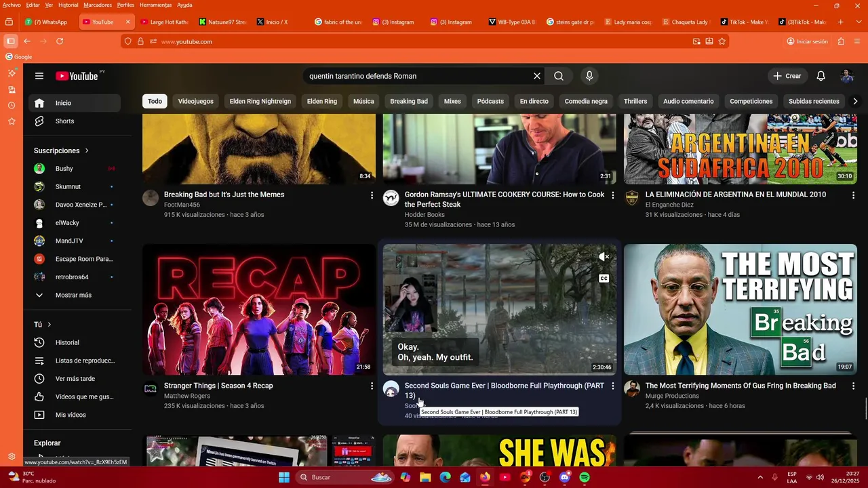Click the YouTube logo

[77, 76]
